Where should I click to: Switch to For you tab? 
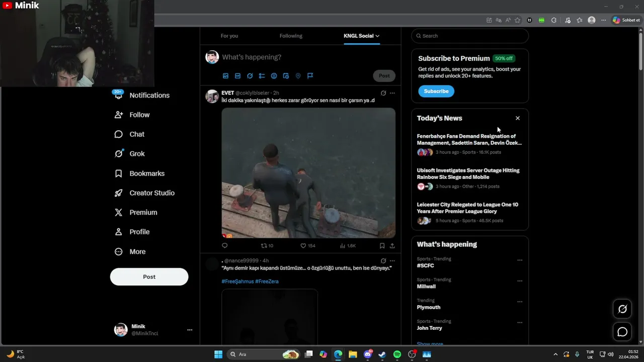(229, 36)
